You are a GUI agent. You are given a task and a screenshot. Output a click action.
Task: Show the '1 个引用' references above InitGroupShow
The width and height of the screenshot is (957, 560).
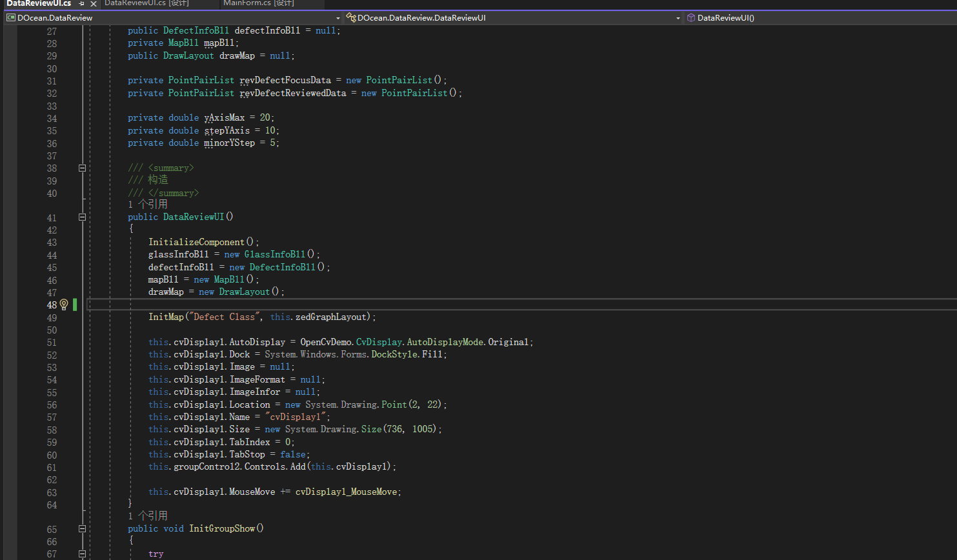click(148, 516)
